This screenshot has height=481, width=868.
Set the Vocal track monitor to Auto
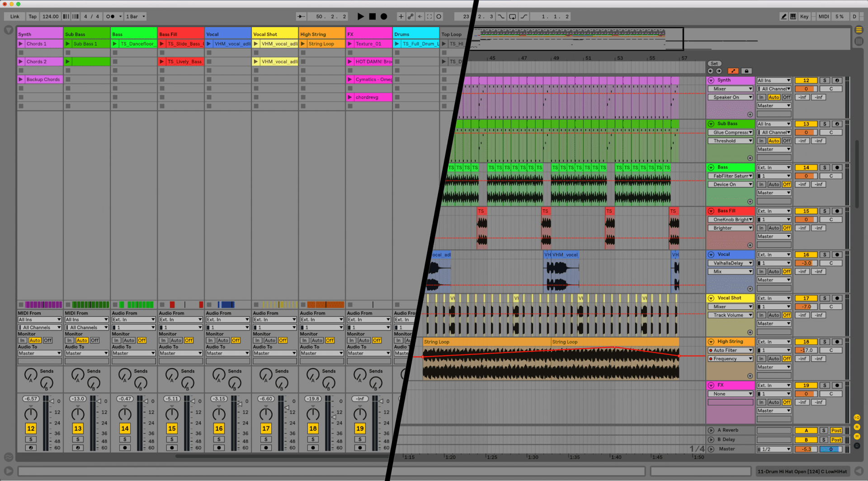(x=223, y=340)
